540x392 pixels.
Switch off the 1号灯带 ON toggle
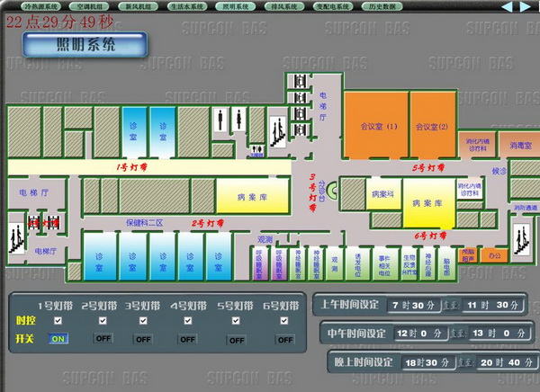[58, 339]
